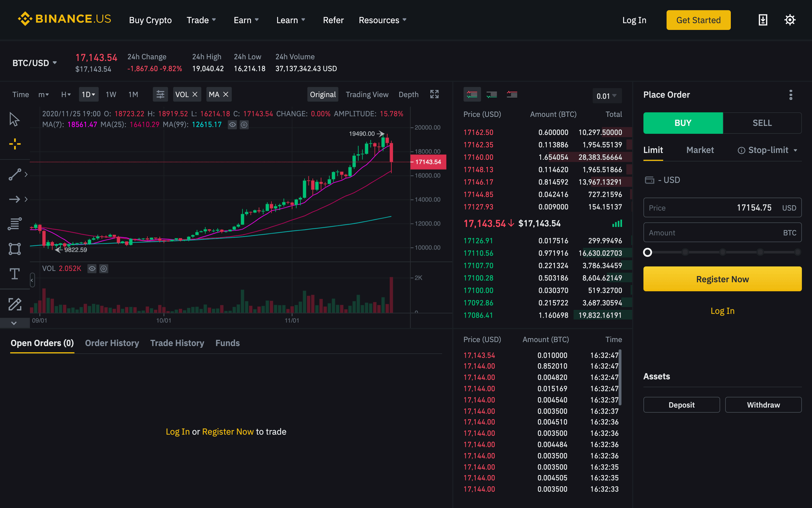
Task: Select the Fibonacci retracement lines tool
Action: click(x=15, y=224)
